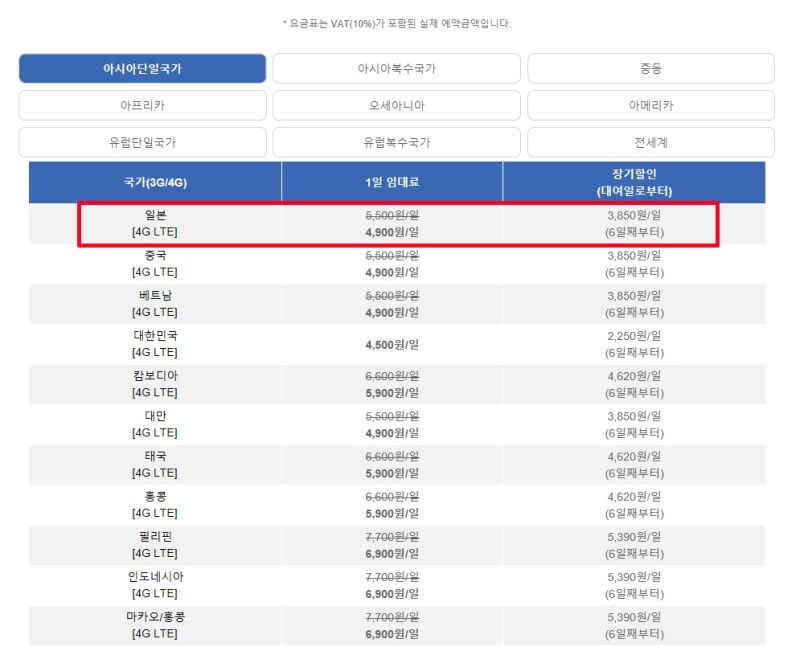Click 인도네시아 long-term discount 5,390원/일

[634, 577]
